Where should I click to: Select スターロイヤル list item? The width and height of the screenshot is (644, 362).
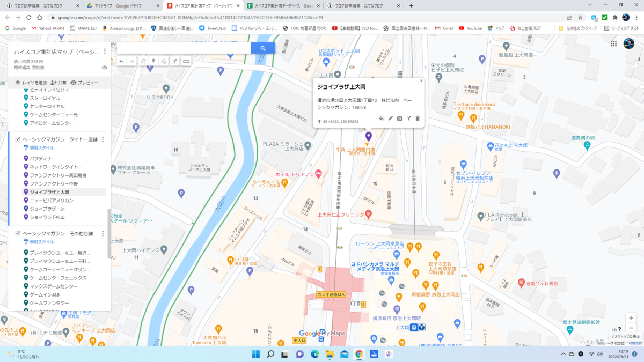45,98
